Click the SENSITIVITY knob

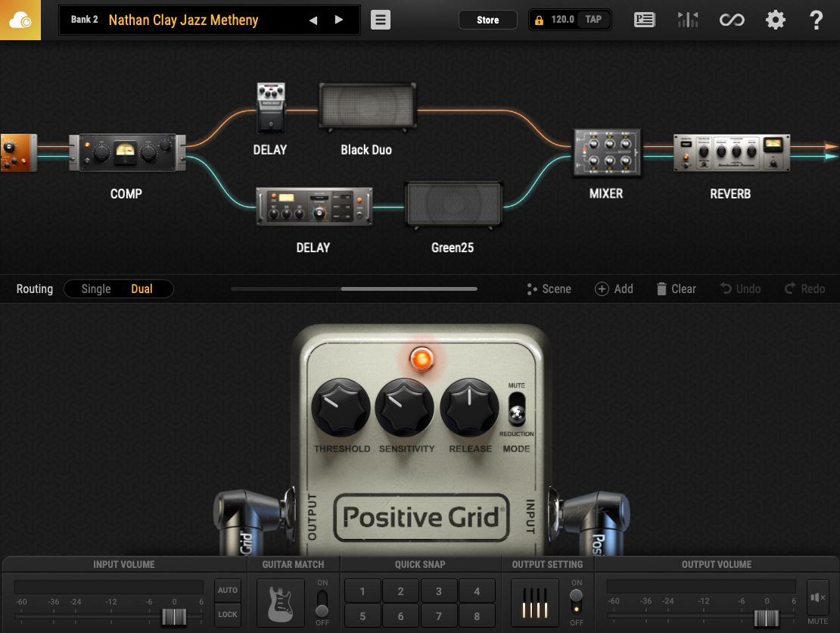pyautogui.click(x=404, y=408)
